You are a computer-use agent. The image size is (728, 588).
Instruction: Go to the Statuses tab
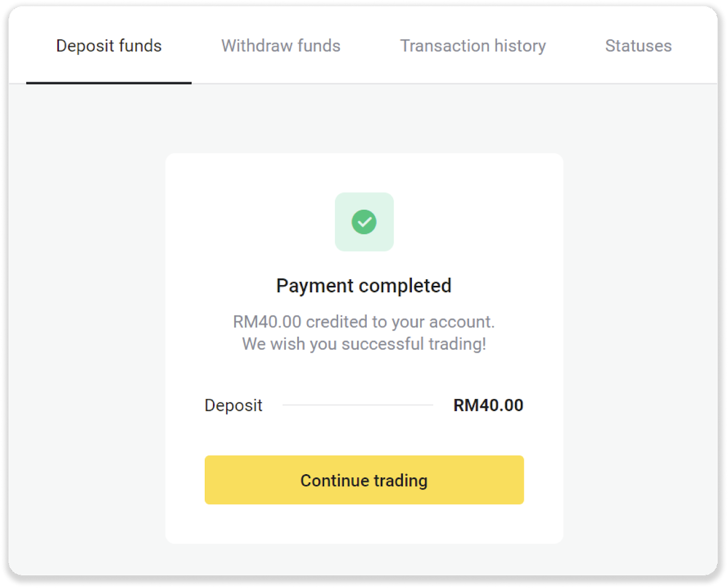tap(638, 46)
